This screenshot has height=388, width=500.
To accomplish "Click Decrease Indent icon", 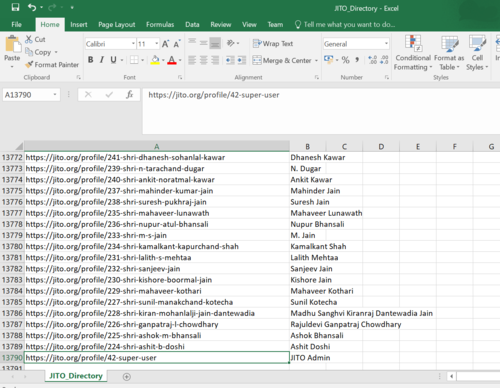I will point(230,60).
